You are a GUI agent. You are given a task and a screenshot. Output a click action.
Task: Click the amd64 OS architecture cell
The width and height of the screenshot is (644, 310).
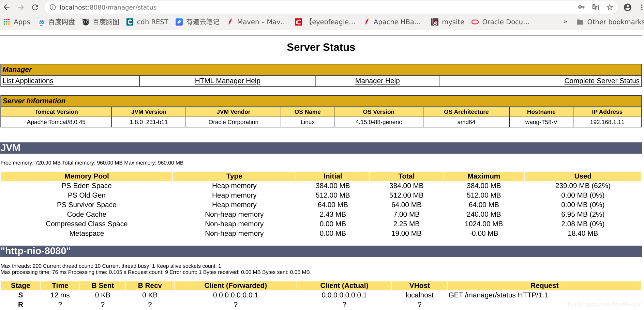pyautogui.click(x=466, y=122)
